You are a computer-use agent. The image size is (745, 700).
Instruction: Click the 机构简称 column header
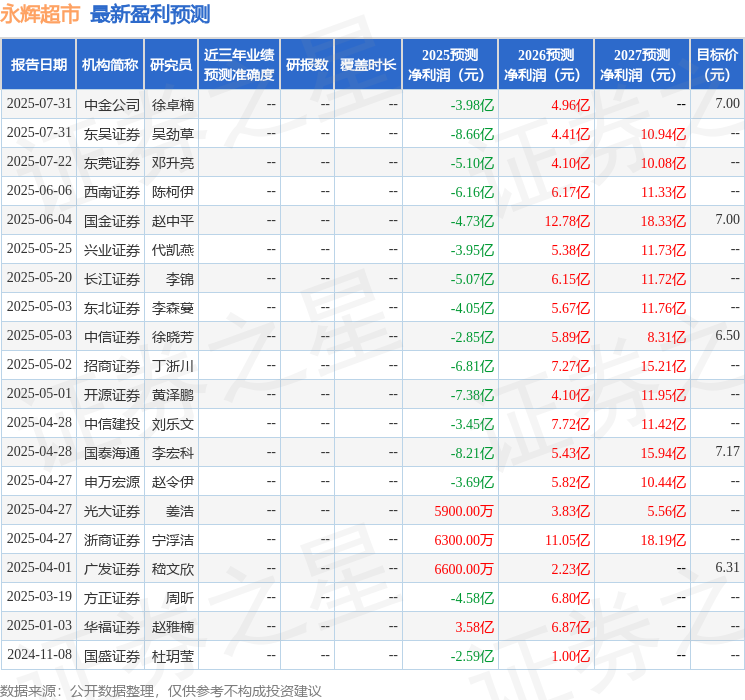110,64
